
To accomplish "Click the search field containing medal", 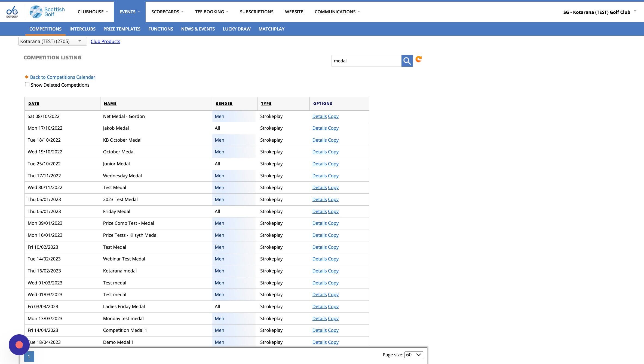I will (366, 61).
